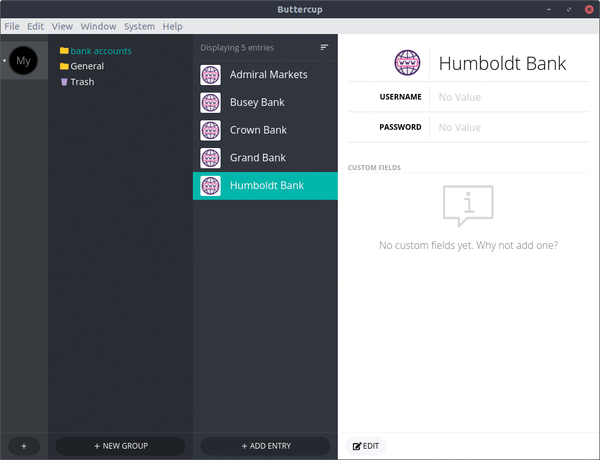
Task: Open the entries sort/filter icon
Action: 324,47
